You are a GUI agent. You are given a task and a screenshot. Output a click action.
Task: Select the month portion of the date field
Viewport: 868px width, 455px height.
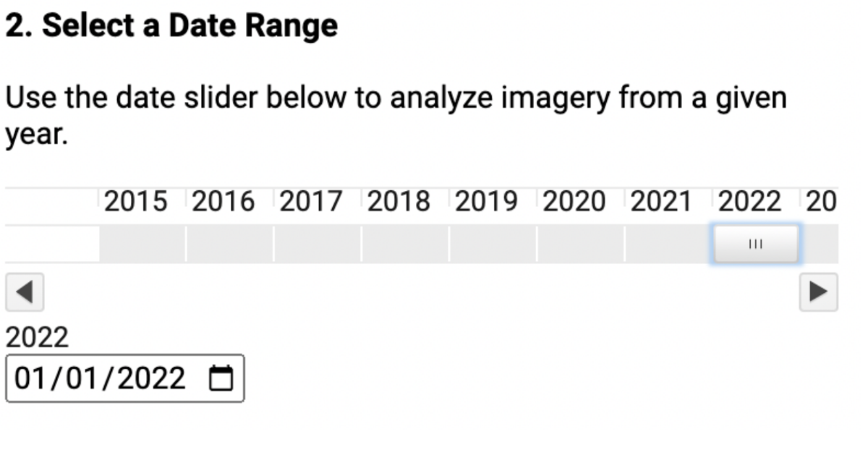(x=30, y=378)
